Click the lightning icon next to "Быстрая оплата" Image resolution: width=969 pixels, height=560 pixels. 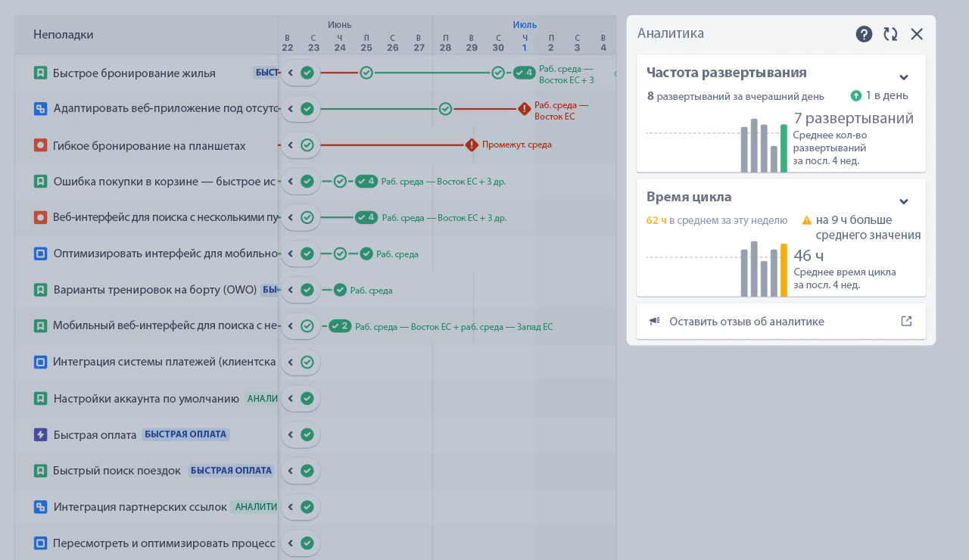point(40,434)
